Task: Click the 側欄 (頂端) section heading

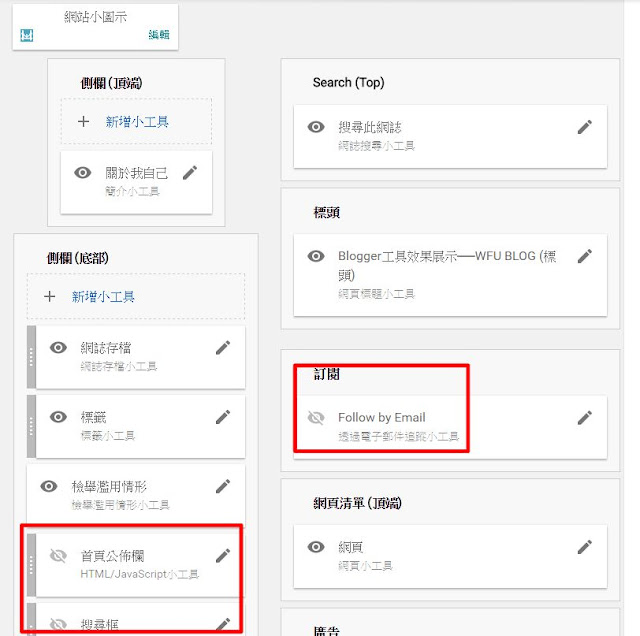Action: (112, 83)
